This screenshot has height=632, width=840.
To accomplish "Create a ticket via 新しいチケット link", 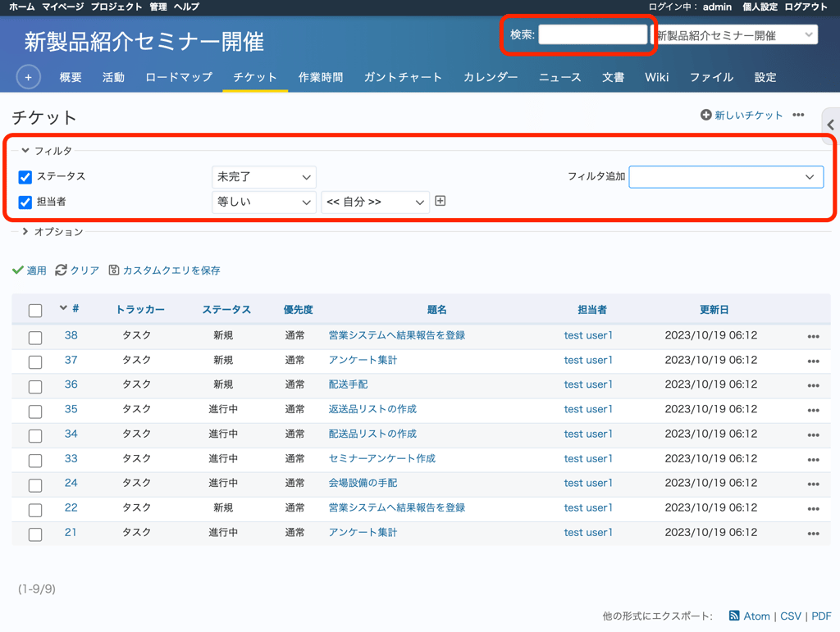I will coord(747,116).
